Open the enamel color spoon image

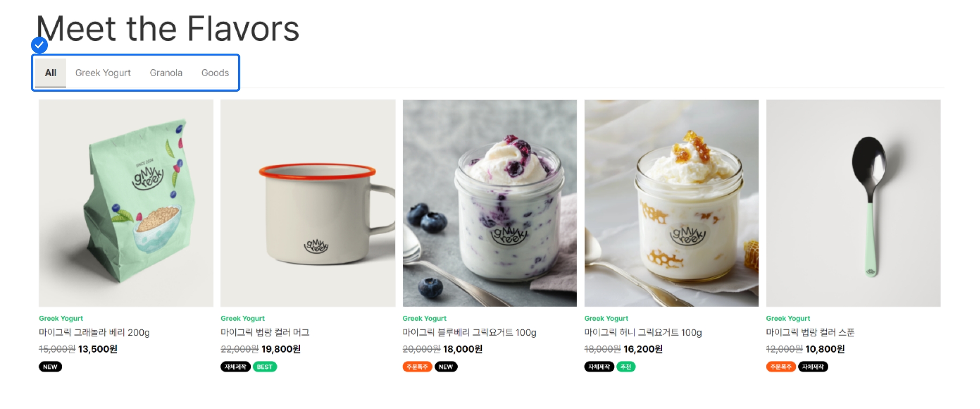coord(853,203)
